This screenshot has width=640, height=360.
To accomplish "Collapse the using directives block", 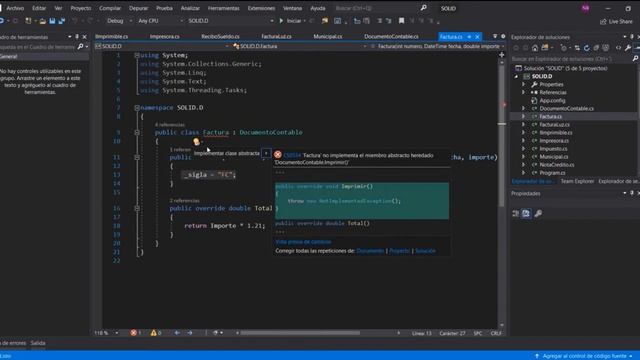I will click(x=137, y=55).
